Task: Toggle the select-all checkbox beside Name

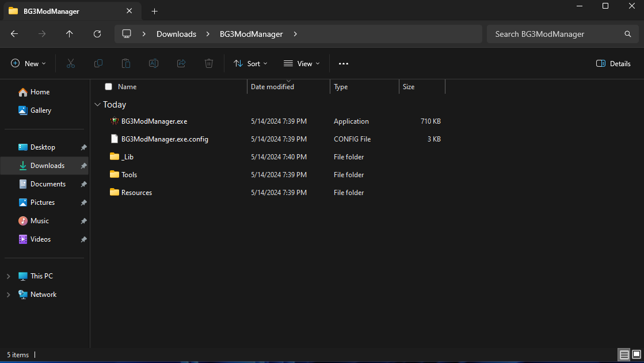Action: point(108,87)
